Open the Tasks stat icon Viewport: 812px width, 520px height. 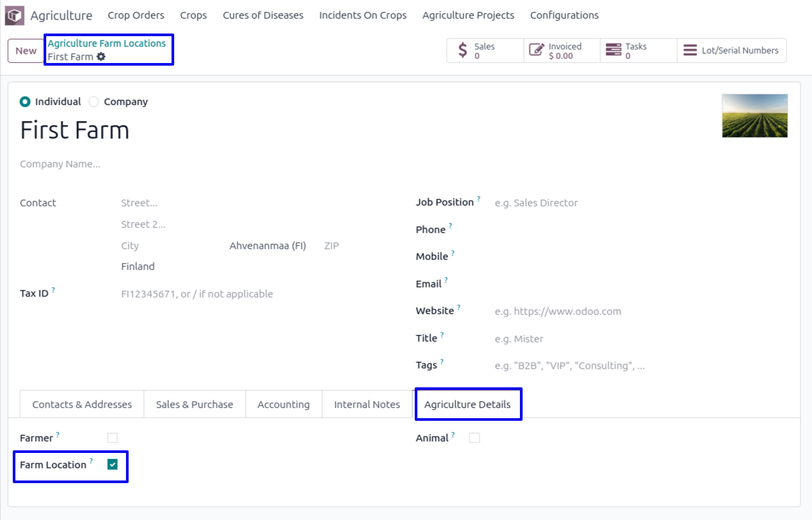613,50
